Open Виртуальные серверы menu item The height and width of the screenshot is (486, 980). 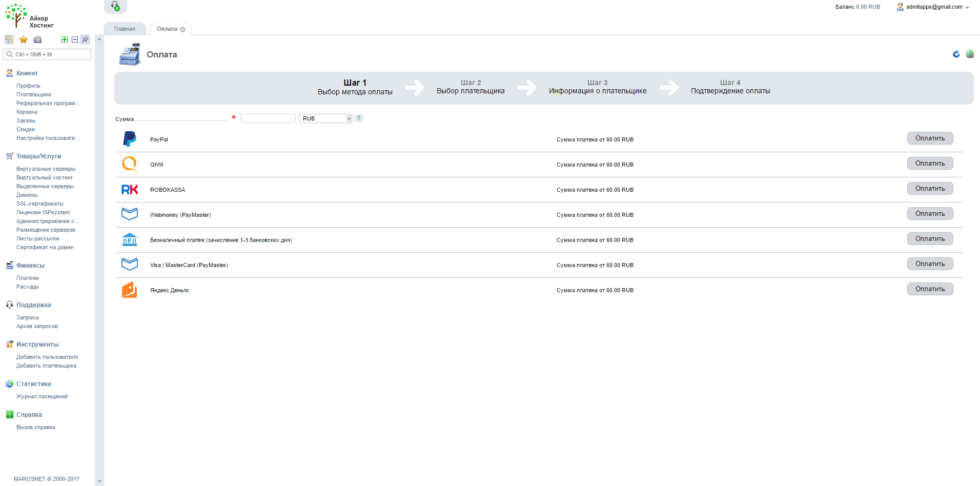[x=46, y=169]
